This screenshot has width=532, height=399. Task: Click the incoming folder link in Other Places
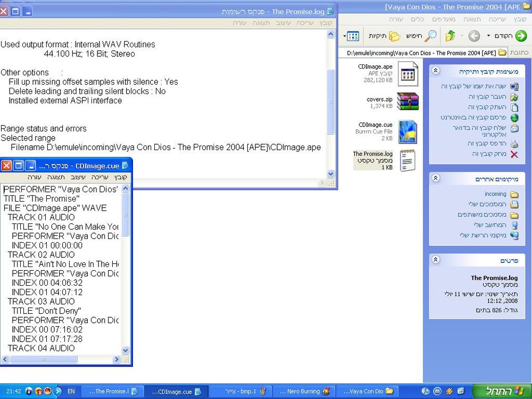pos(495,194)
